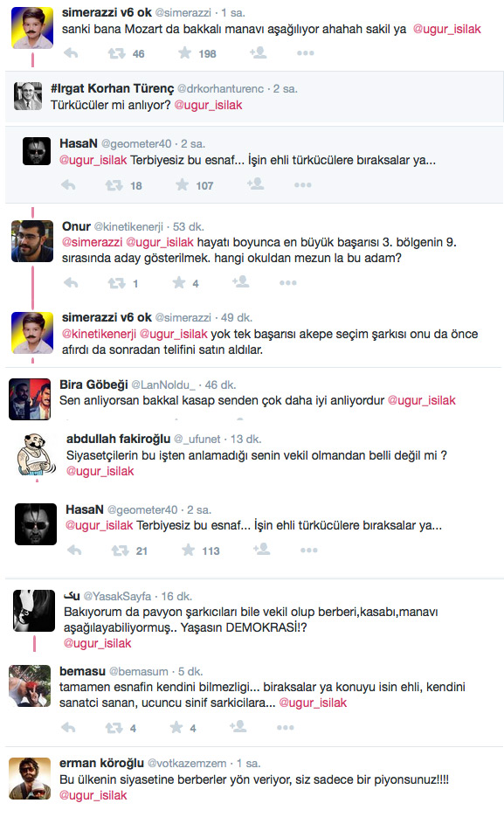Open @kinetikenerji mention in simerazzi's reply

pyautogui.click(x=99, y=334)
